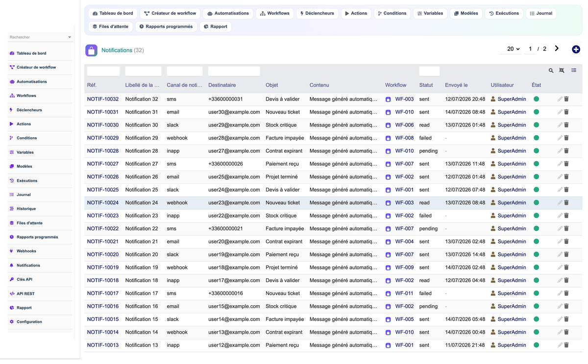Edit row NOTIF-10032 with pencil icon
The width and height of the screenshot is (588, 364).
pos(560,99)
